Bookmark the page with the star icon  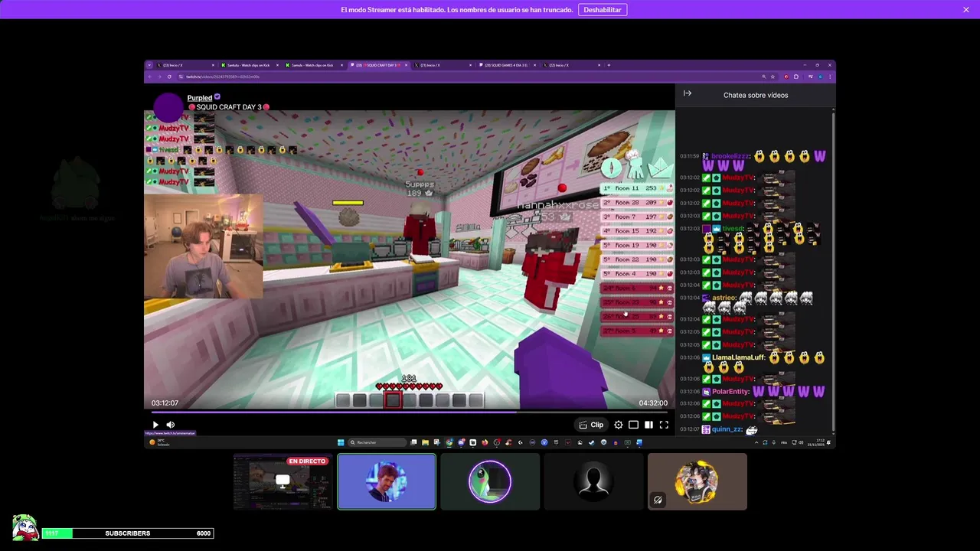(x=774, y=77)
